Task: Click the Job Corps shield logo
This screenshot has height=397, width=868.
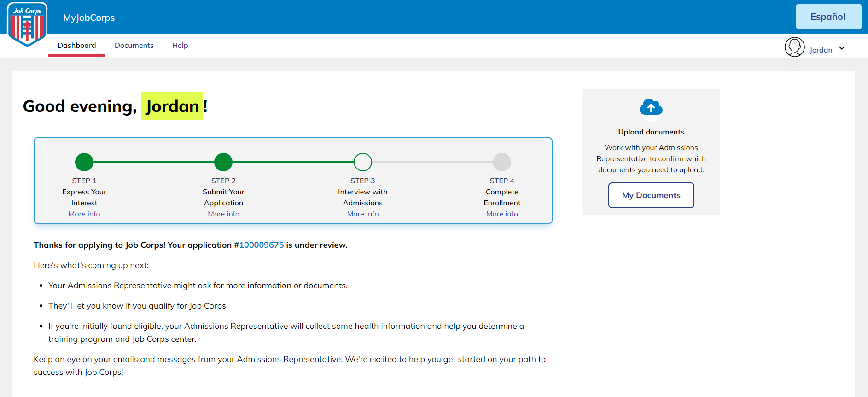Action: point(27,24)
